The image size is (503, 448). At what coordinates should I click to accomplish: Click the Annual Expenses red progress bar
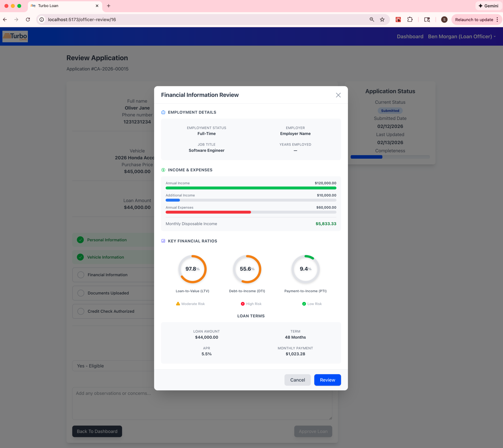tap(208, 212)
